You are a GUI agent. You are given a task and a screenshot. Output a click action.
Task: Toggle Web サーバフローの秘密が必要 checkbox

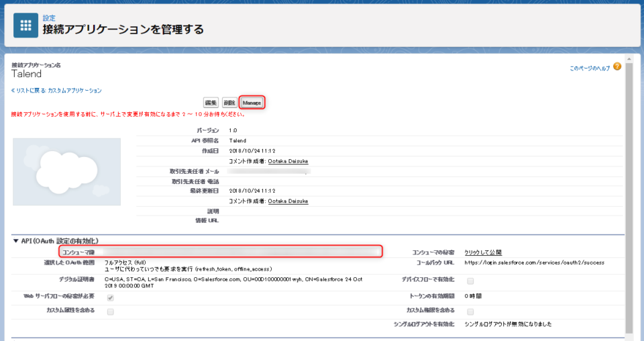click(110, 297)
